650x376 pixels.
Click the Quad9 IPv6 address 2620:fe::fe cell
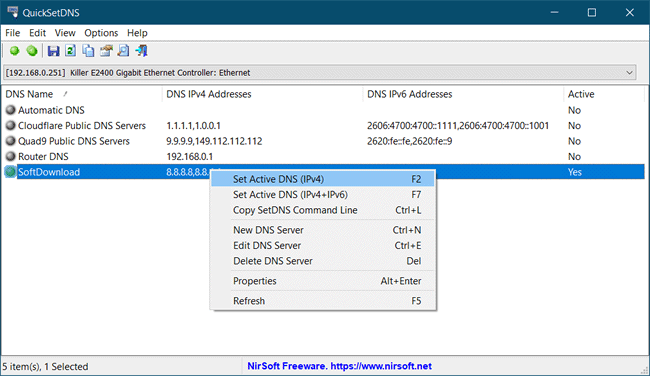tap(410, 141)
